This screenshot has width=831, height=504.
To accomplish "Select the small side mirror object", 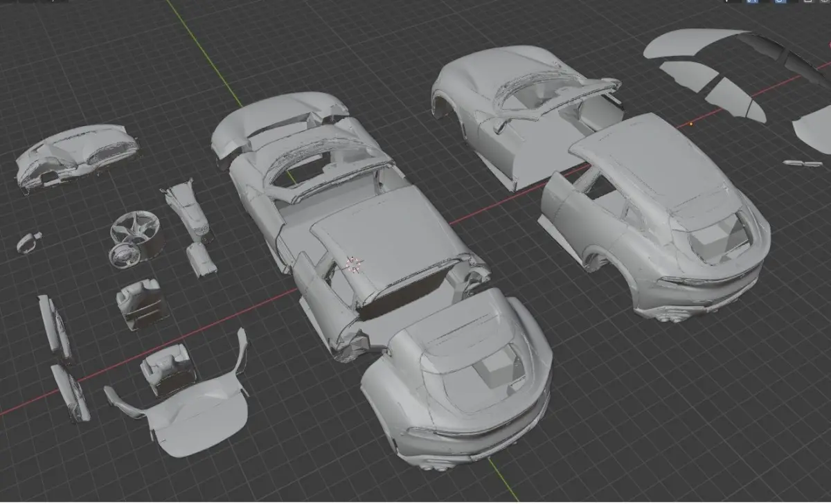I will coord(29,242).
